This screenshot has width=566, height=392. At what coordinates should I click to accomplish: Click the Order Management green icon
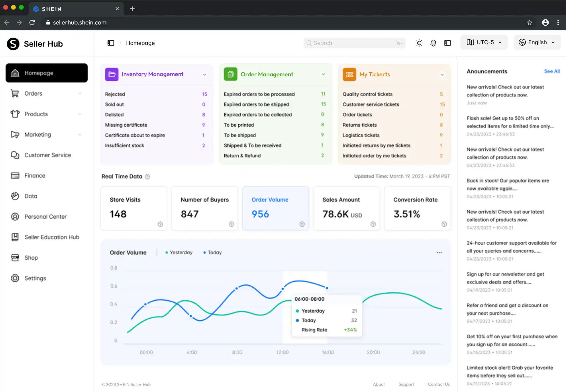coord(231,74)
